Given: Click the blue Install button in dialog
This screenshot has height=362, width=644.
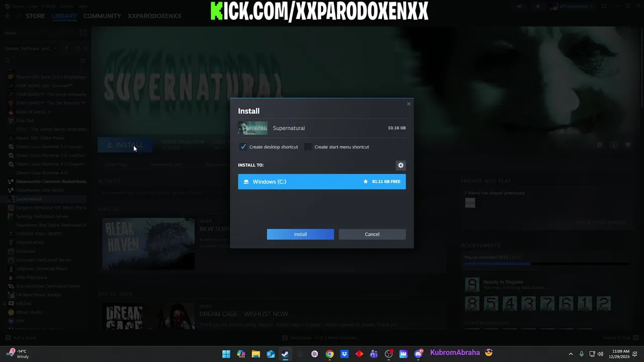Looking at the screenshot, I should [x=300, y=234].
